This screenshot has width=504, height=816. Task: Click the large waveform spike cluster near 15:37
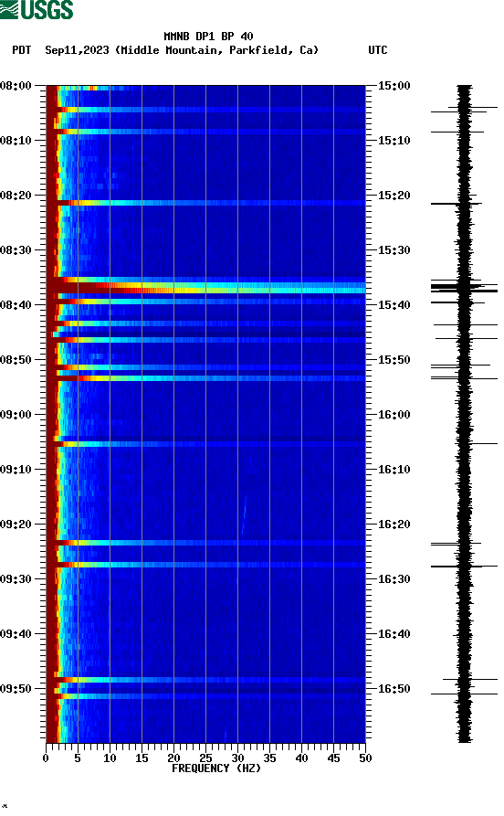(465, 287)
